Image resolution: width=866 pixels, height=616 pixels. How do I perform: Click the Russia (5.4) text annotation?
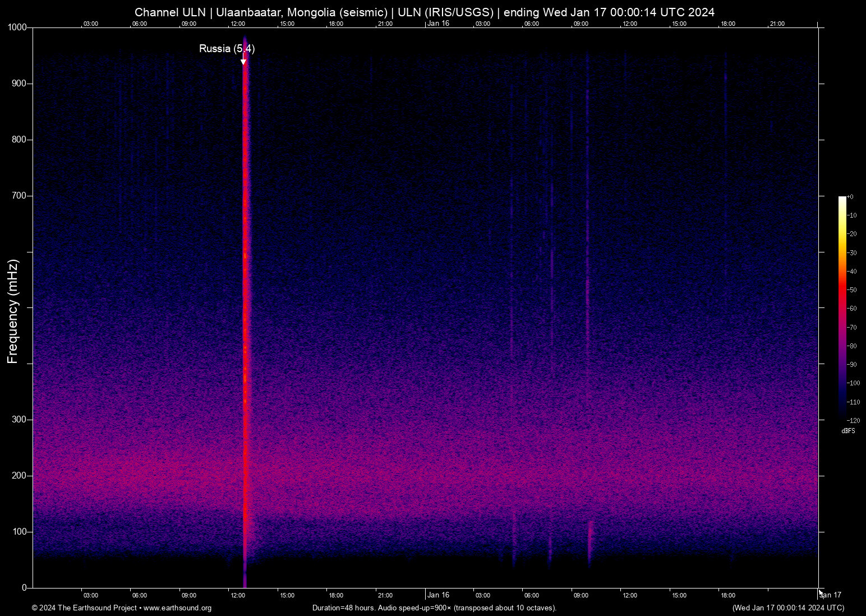[x=227, y=49]
